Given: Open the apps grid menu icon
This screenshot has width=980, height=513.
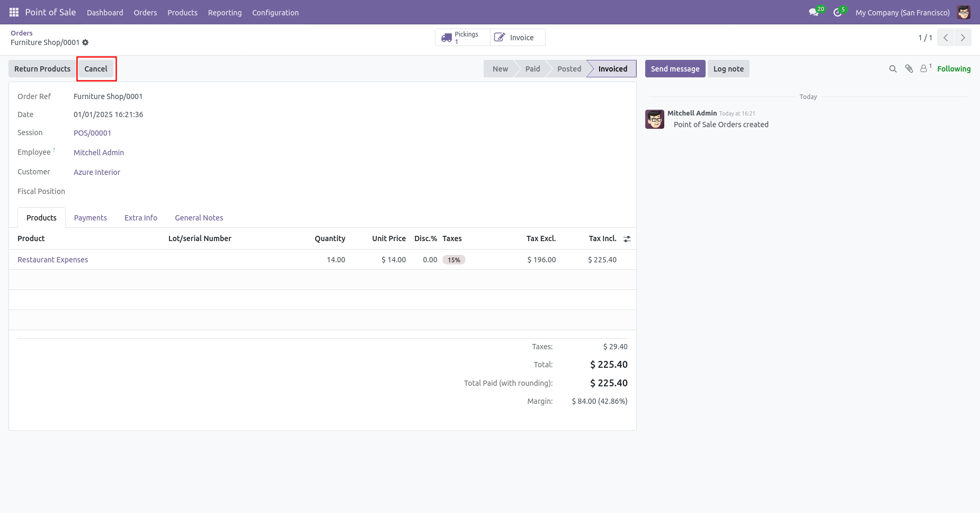Looking at the screenshot, I should (14, 12).
